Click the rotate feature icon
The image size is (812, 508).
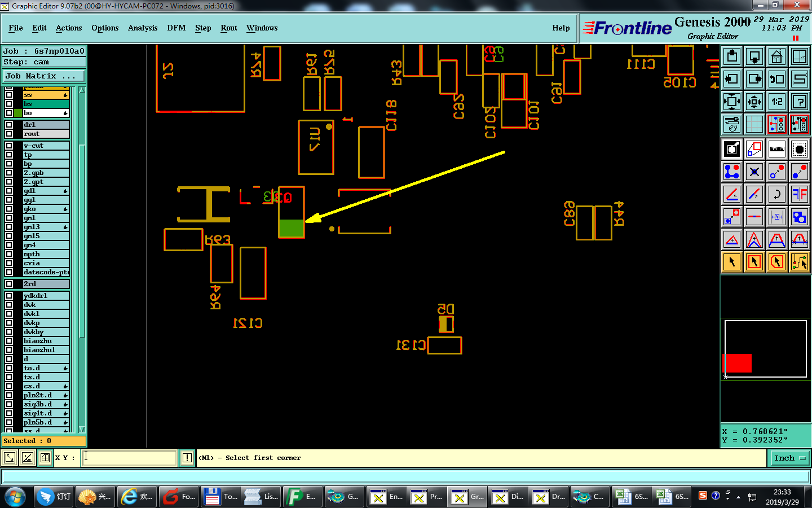tap(777, 194)
